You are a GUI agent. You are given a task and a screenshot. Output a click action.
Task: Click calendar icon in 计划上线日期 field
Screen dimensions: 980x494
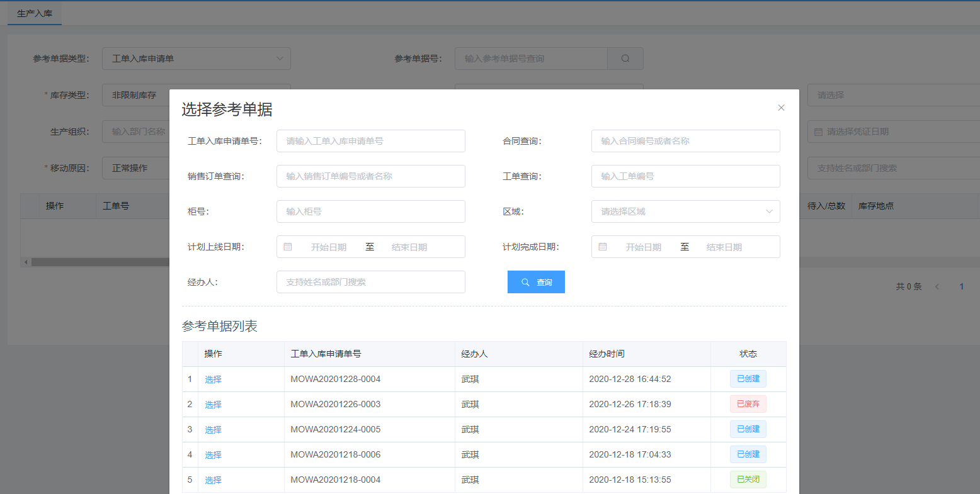pyautogui.click(x=288, y=247)
